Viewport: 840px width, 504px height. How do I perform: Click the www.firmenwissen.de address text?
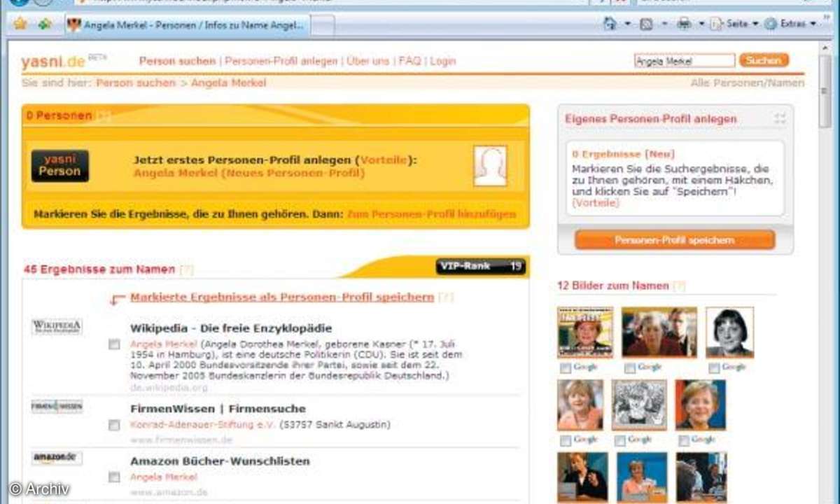coord(181,440)
